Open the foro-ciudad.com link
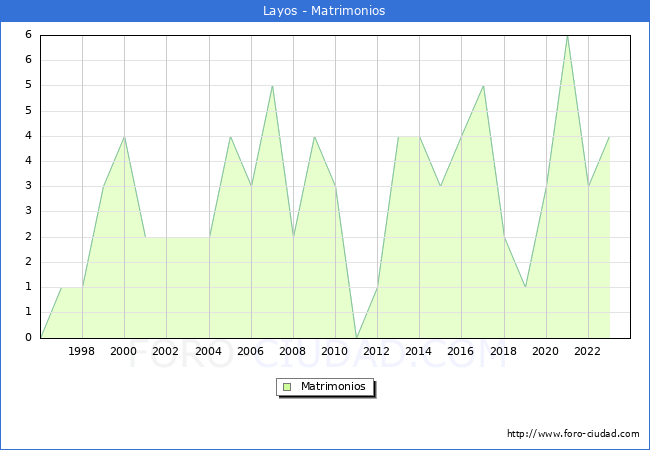 (573, 434)
